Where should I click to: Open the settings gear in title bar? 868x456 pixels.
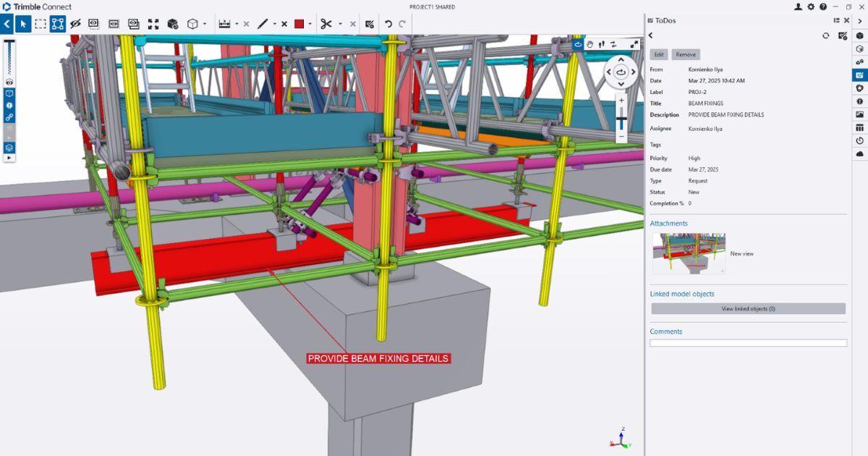[x=810, y=7]
